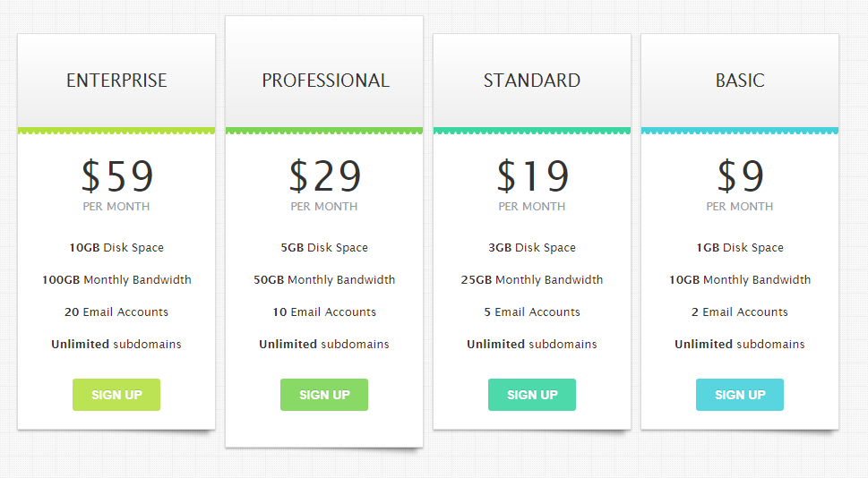Click the Professional plan SIGN UP button
This screenshot has height=478, width=868.
[324, 395]
